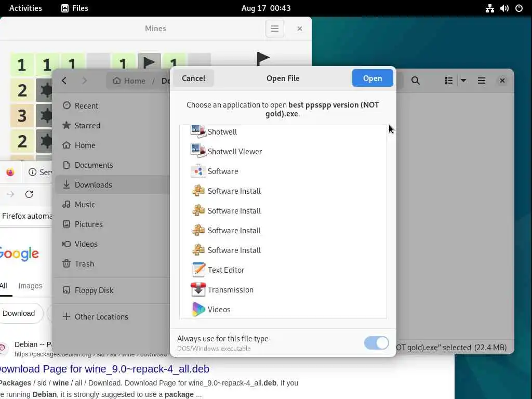Go to Home in Files sidebar

[x=112, y=145]
